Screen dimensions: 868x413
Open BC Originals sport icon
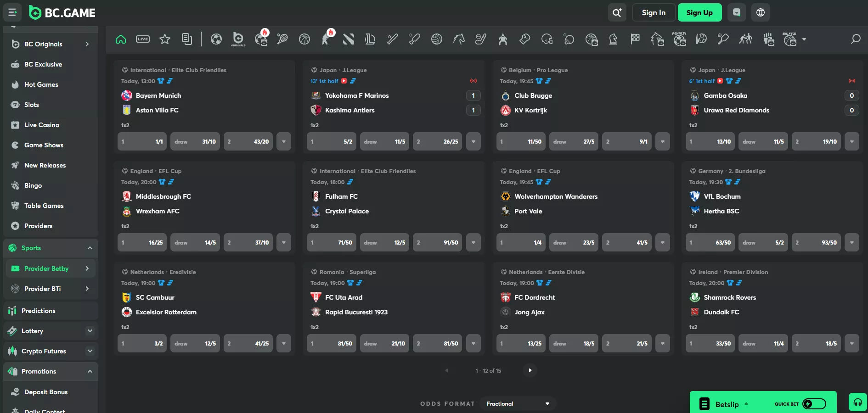pos(238,39)
